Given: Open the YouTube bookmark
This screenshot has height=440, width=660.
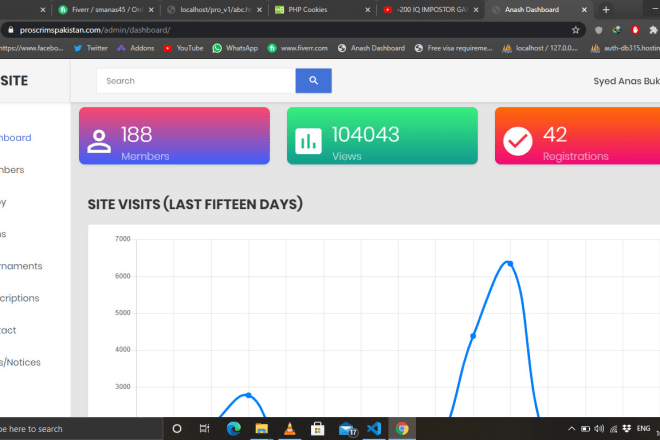Looking at the screenshot, I should point(184,48).
